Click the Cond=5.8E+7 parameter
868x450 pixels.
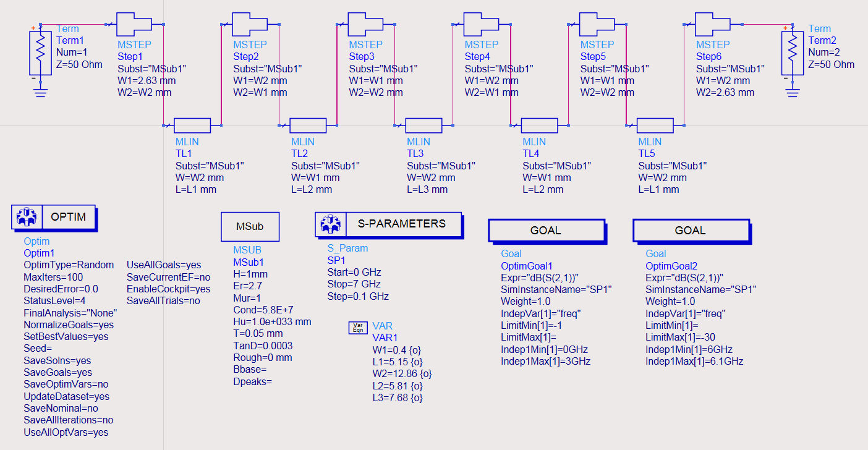(263, 310)
